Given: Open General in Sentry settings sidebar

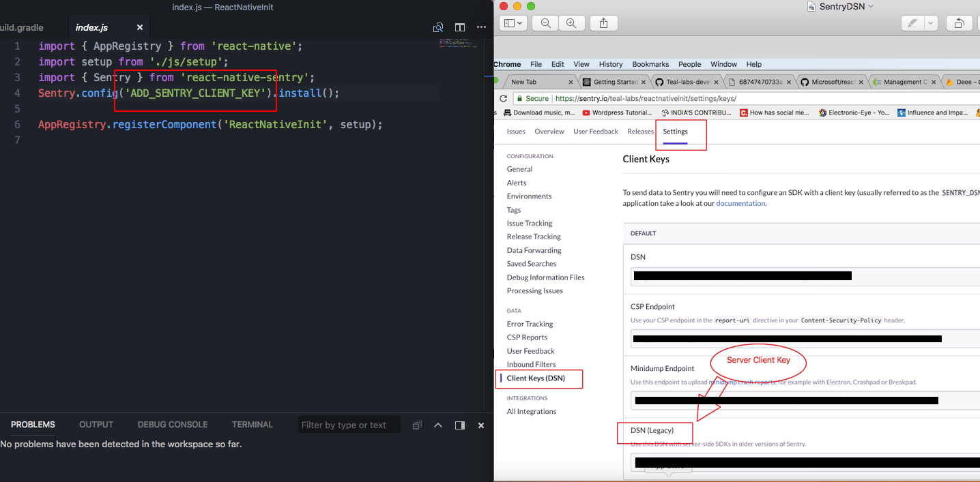Looking at the screenshot, I should 519,169.
